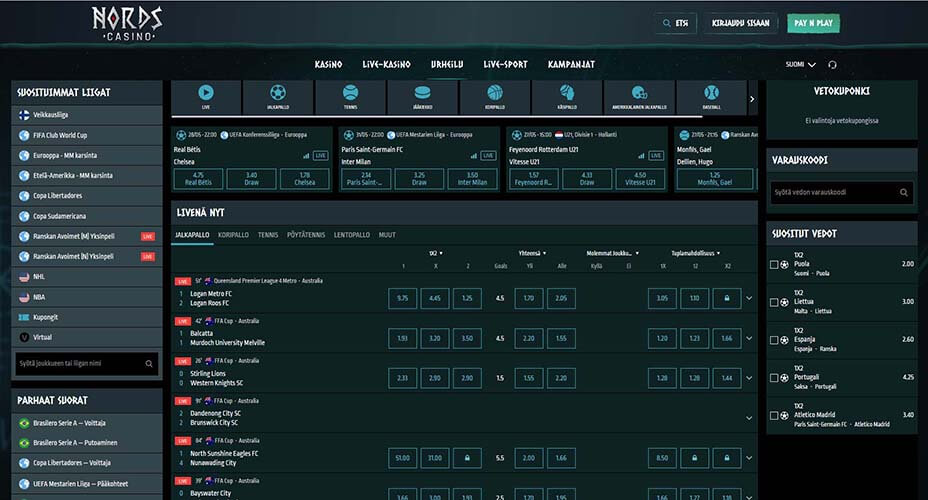Expand the Logan Metro FC match row

tap(749, 298)
